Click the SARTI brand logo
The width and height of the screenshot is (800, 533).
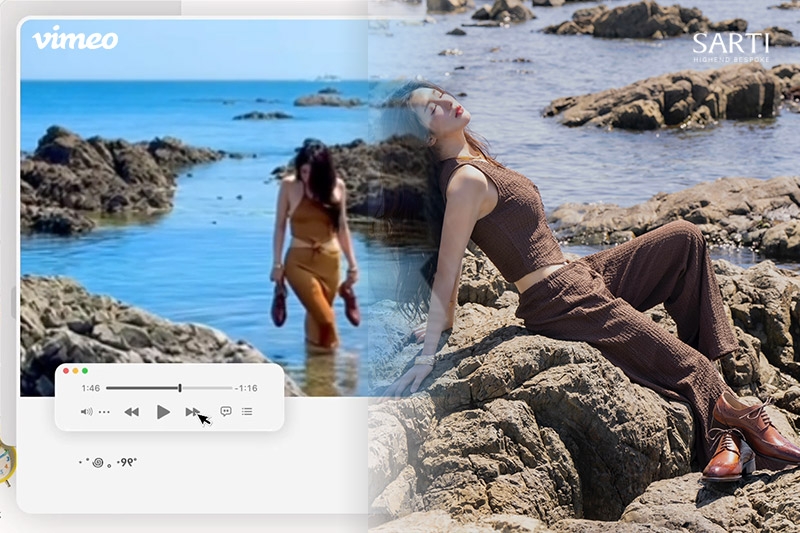coord(732,46)
